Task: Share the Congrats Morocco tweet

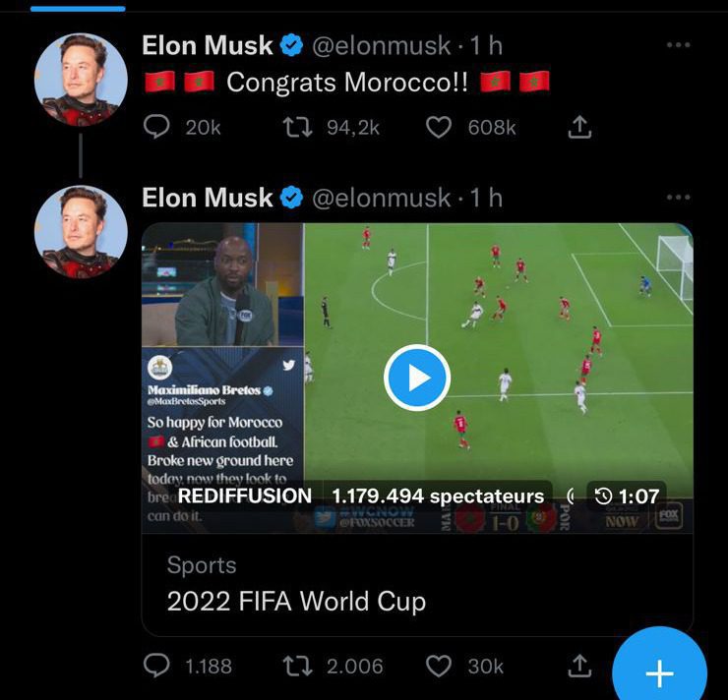Action: tap(580, 127)
